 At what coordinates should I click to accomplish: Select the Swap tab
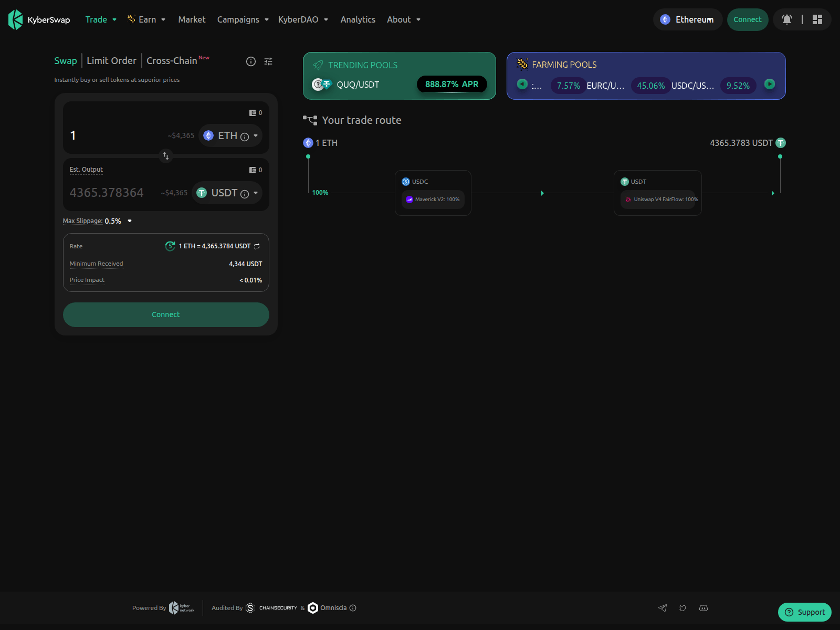point(66,61)
